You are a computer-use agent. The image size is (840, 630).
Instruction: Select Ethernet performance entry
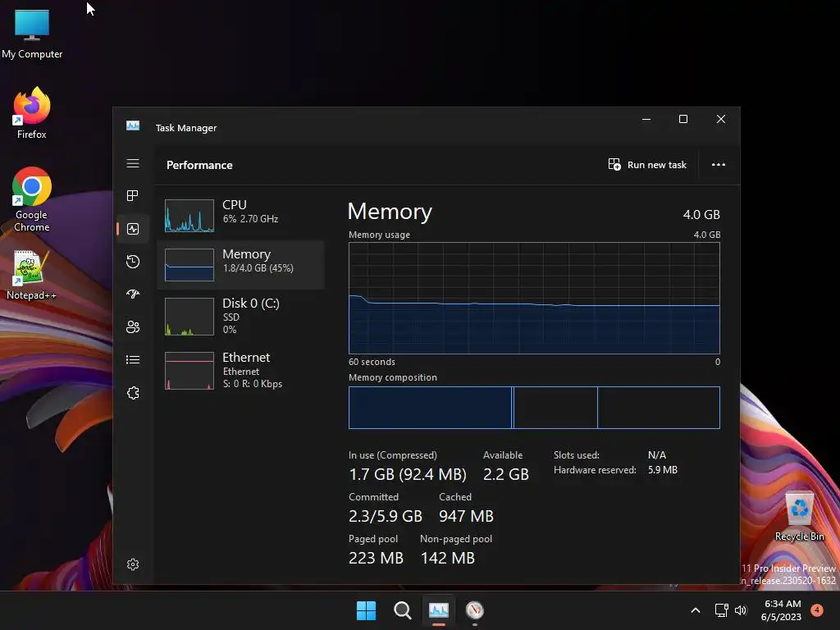(x=240, y=370)
